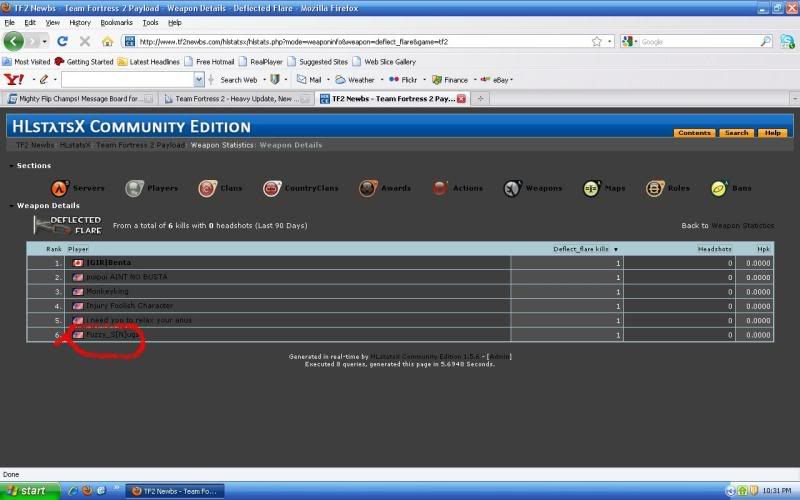Click the pencil icon in Yahoo toolbar
This screenshot has width=800, height=500.
click(44, 80)
